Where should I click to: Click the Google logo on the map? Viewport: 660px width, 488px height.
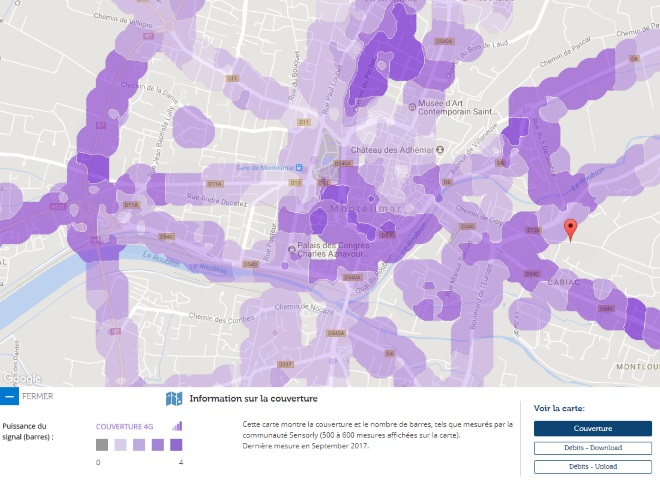(21, 378)
